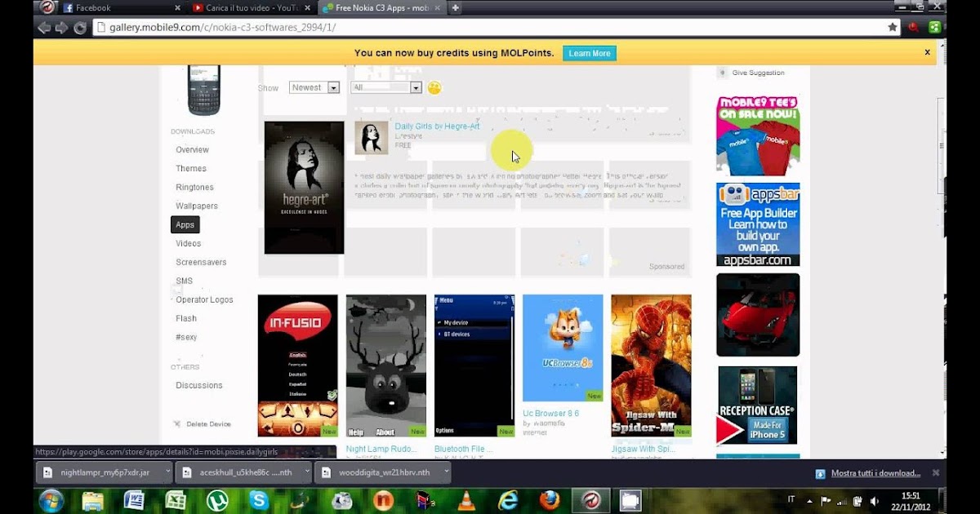This screenshot has height=514, width=980.
Task: Open Wallpapers in the sidebar
Action: coord(197,206)
